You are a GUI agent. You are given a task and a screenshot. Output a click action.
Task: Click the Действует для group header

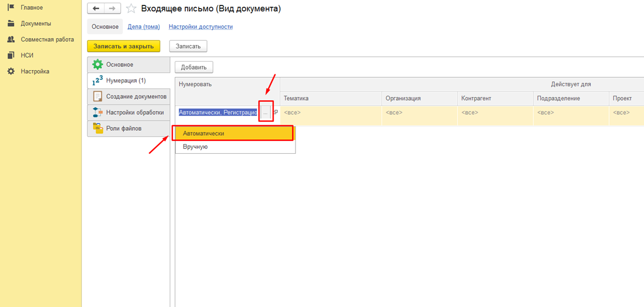coord(462,84)
